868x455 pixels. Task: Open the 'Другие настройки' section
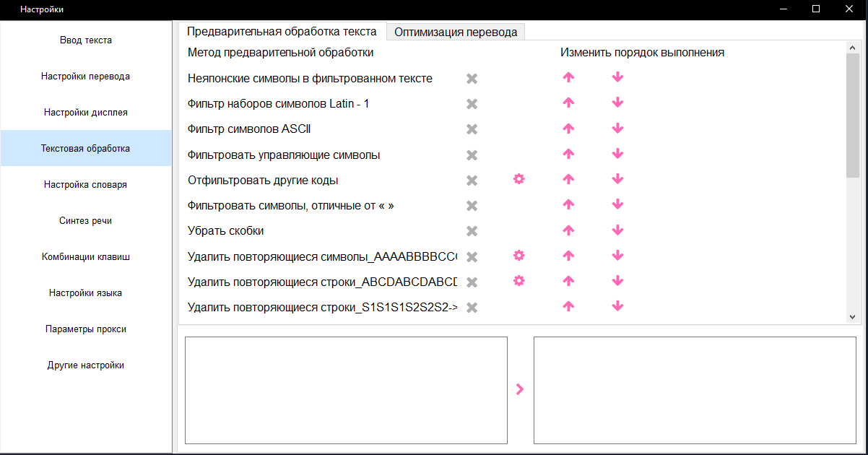point(86,365)
